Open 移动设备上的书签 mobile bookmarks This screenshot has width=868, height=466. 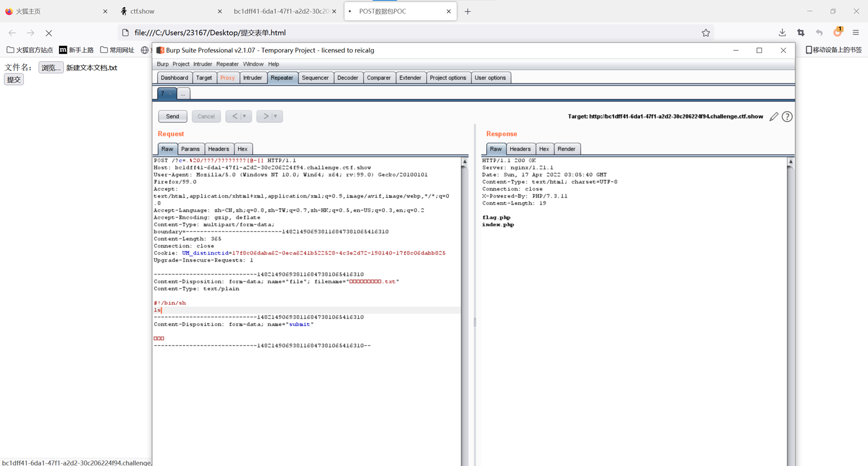[833, 50]
